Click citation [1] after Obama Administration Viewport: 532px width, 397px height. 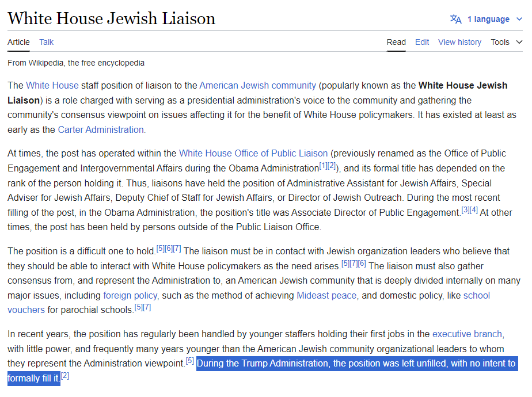[x=323, y=166]
